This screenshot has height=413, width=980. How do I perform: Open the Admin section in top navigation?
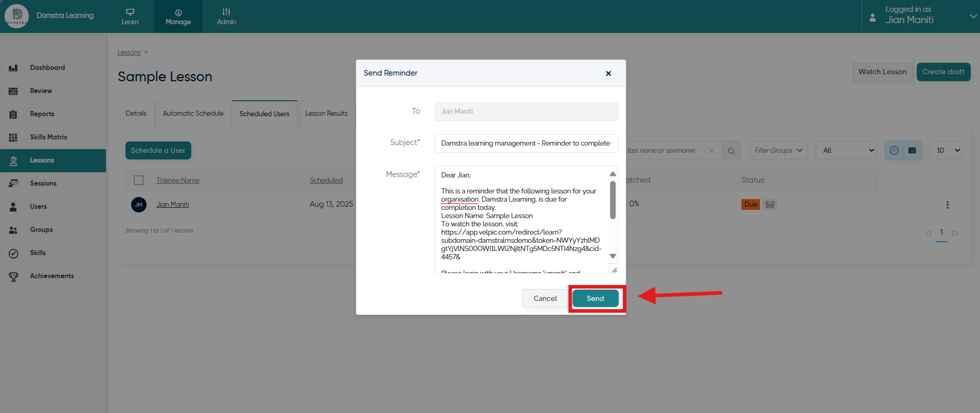(226, 16)
